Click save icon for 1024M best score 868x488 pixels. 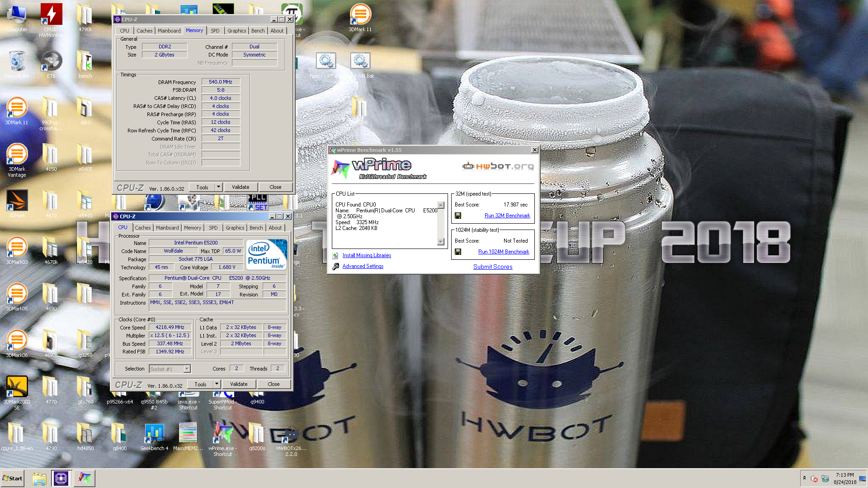tap(458, 252)
